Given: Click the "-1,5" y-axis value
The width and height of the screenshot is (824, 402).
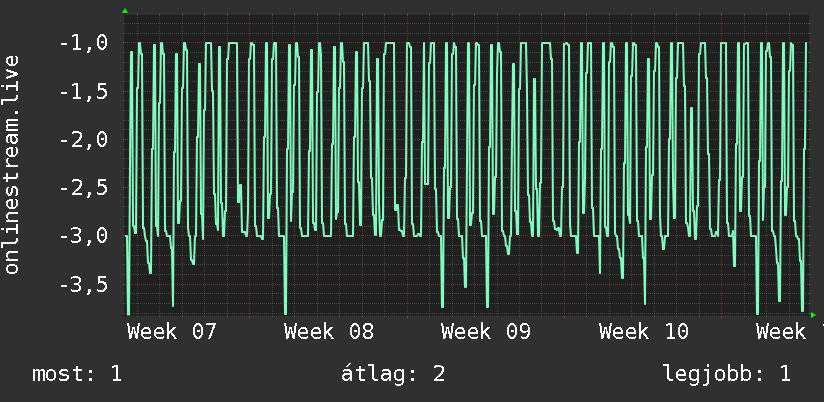Looking at the screenshot, I should pos(84,91).
